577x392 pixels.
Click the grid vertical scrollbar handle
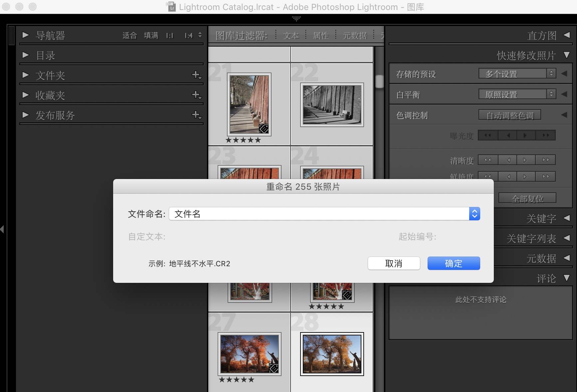point(379,81)
